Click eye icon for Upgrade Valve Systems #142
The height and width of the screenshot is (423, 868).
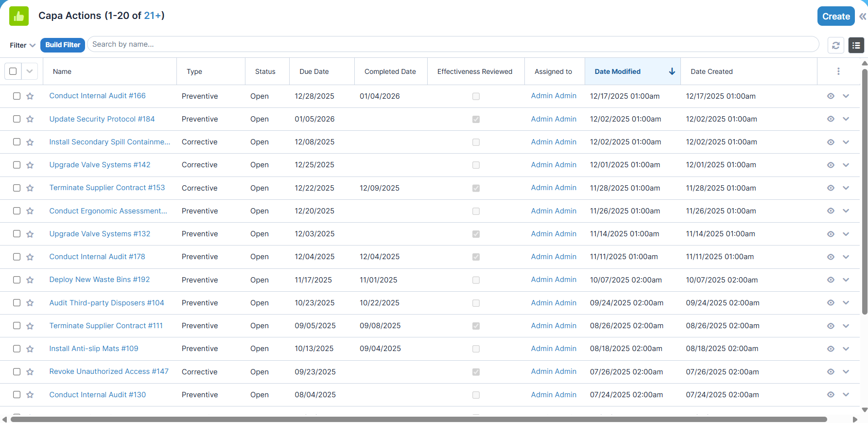[831, 165]
